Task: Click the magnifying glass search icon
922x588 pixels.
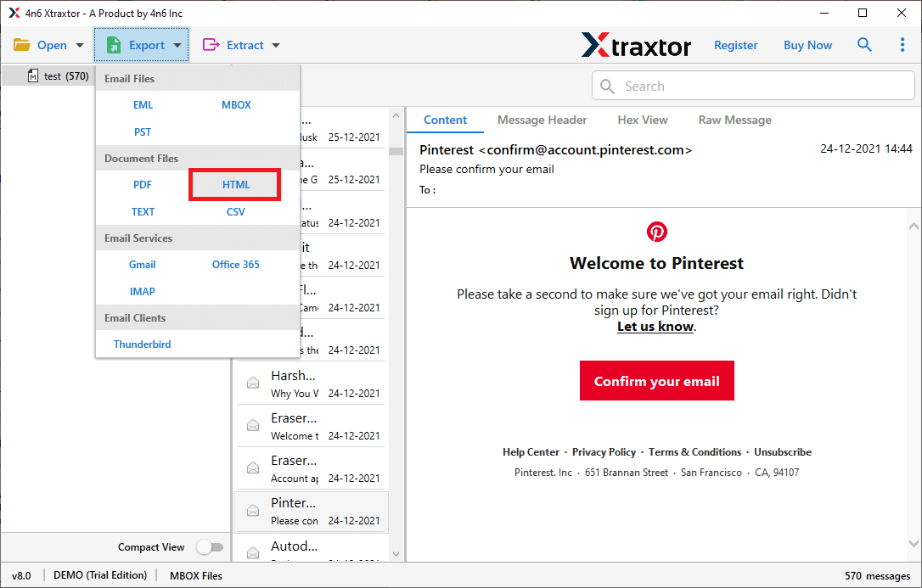Action: point(864,44)
